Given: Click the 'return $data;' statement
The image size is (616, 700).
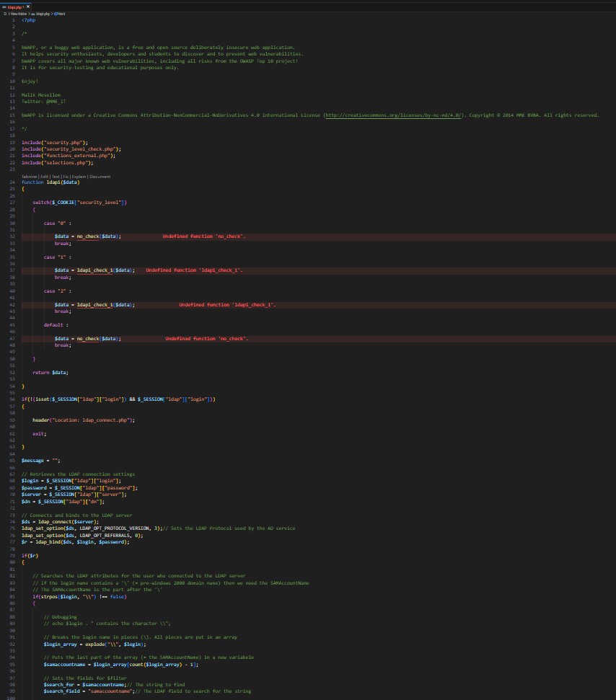Looking at the screenshot, I should [x=50, y=372].
